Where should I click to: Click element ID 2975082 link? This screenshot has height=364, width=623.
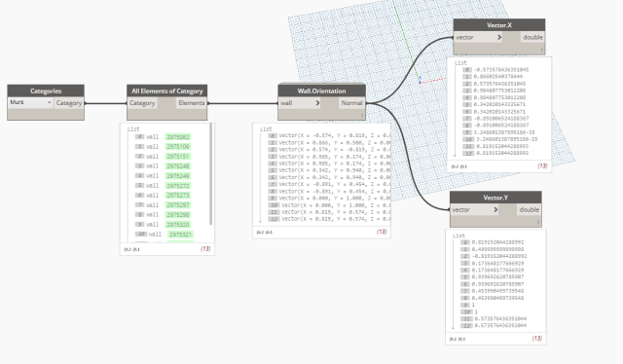pyautogui.click(x=177, y=137)
